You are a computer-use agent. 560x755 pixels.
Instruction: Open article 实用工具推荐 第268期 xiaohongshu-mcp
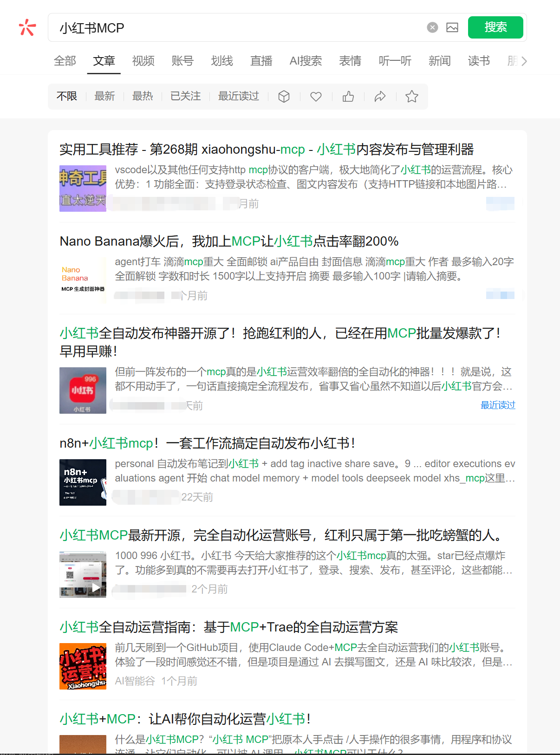click(x=267, y=150)
